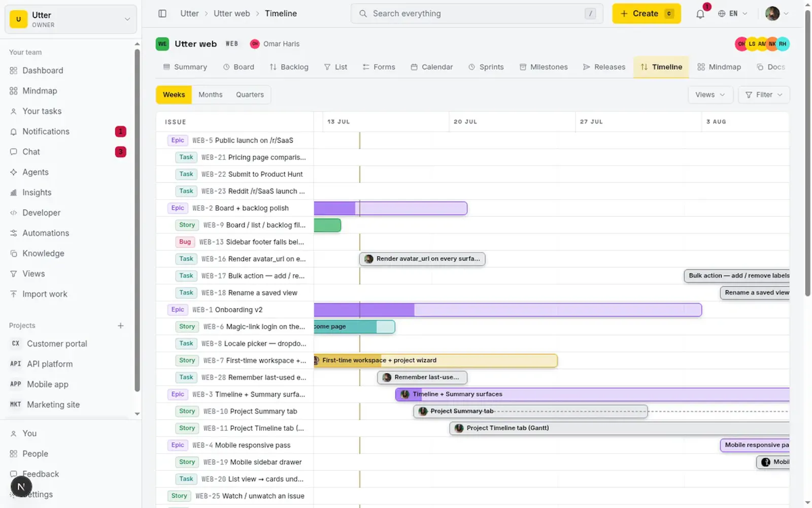Toggle the sidebar panel icon

click(162, 14)
